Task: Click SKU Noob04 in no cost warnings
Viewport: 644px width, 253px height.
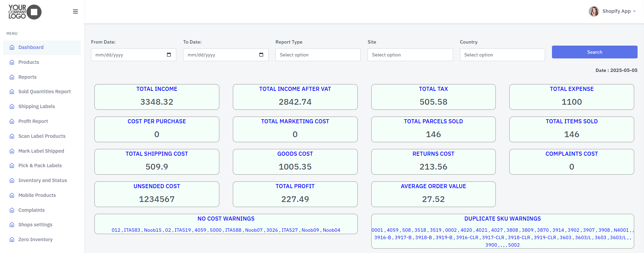Action: [332, 230]
